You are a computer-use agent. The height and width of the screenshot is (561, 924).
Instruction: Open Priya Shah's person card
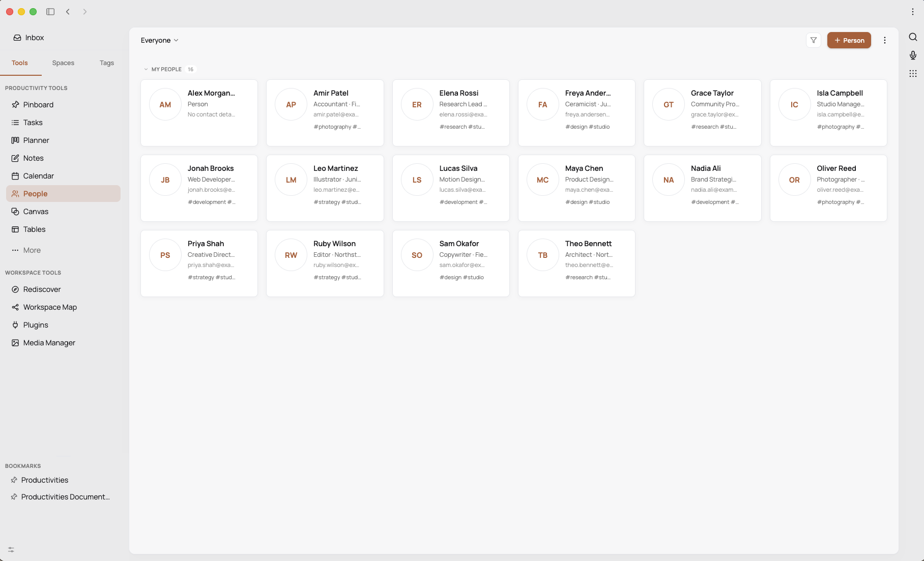coord(199,263)
